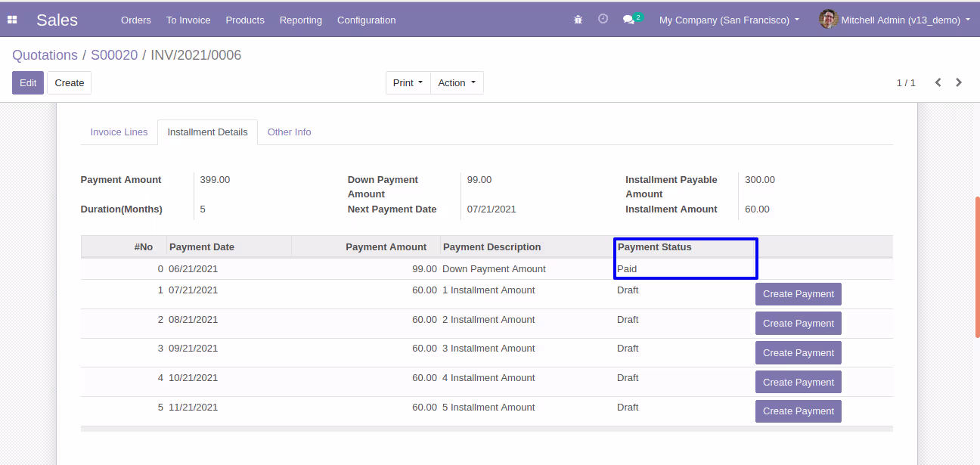
Task: Go to S00020 breadcrumb link
Action: [114, 55]
